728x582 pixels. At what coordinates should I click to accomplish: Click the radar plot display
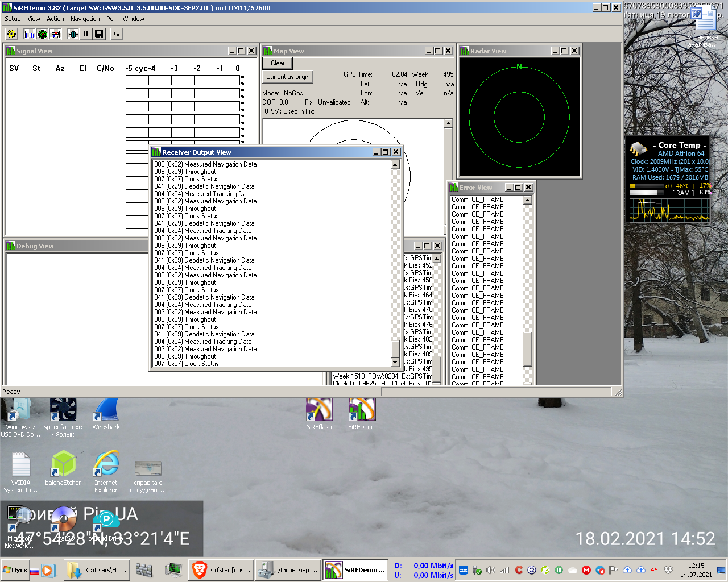coord(519,117)
